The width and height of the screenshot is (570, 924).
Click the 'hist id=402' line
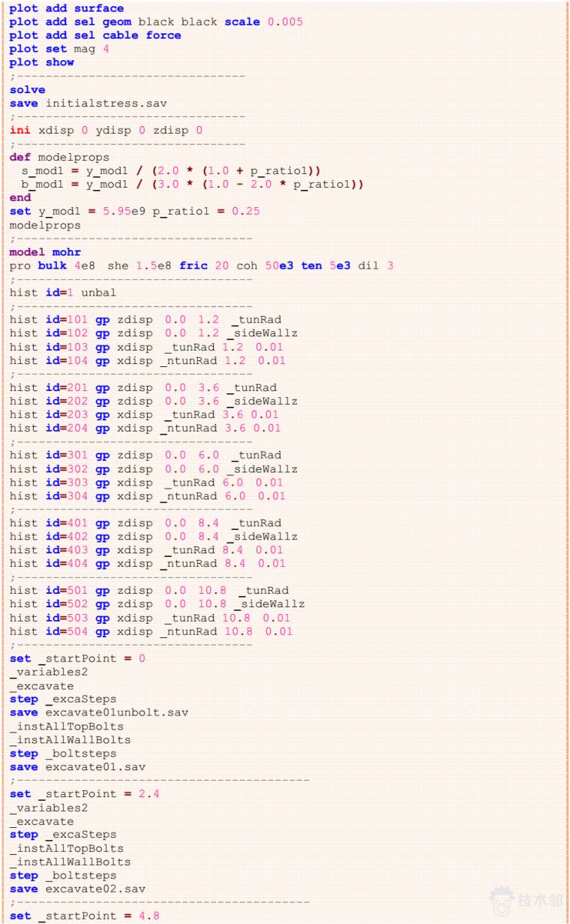tap(153, 537)
